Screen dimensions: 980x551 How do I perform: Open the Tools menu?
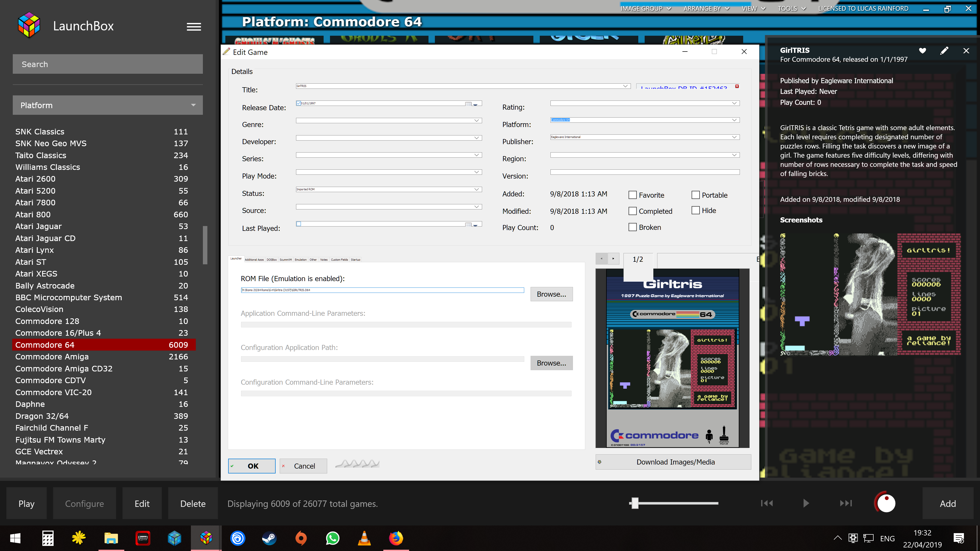click(x=792, y=8)
